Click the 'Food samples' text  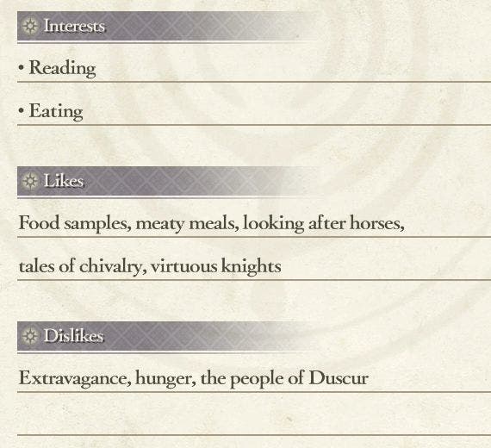click(73, 224)
